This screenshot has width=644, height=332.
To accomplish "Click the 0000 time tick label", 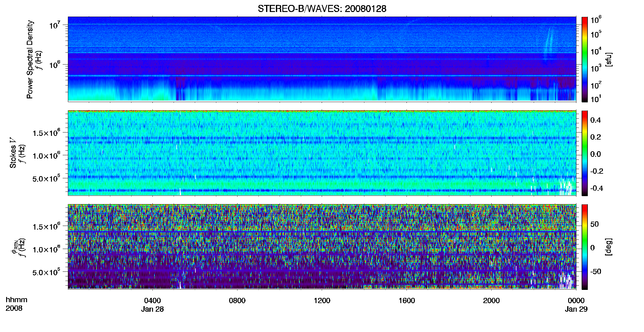I will [576, 301].
